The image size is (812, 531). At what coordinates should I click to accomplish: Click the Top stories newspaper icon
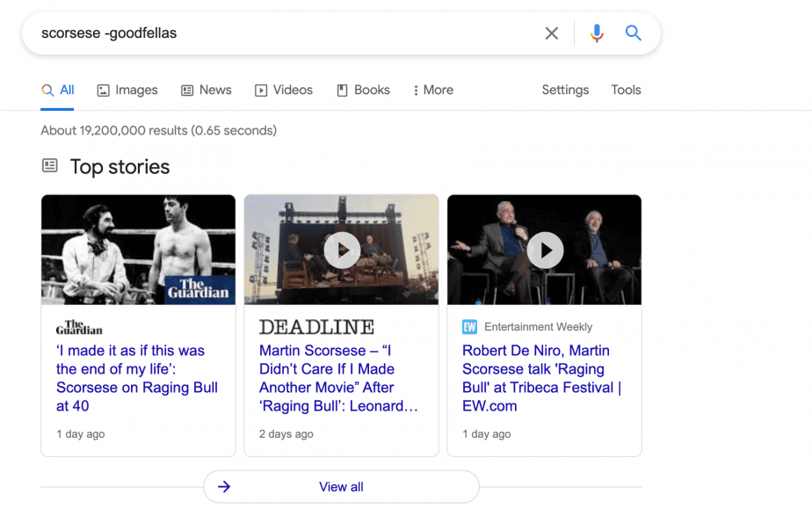point(50,166)
